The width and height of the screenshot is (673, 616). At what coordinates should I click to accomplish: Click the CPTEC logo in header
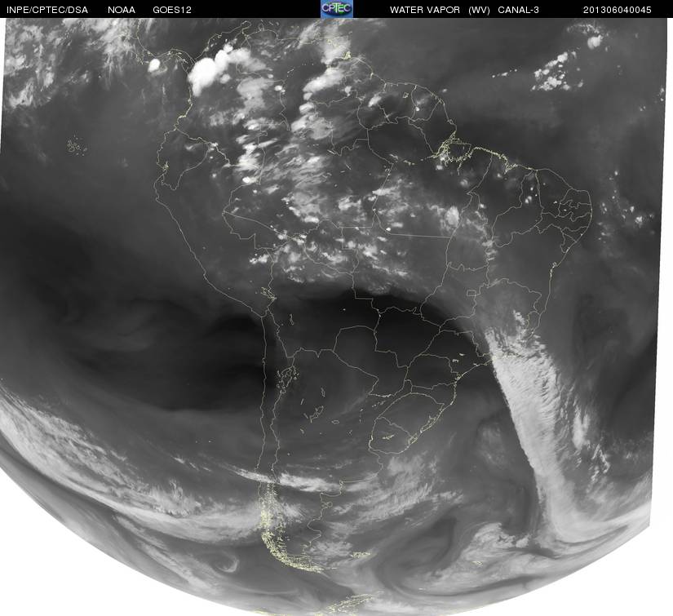[337, 9]
